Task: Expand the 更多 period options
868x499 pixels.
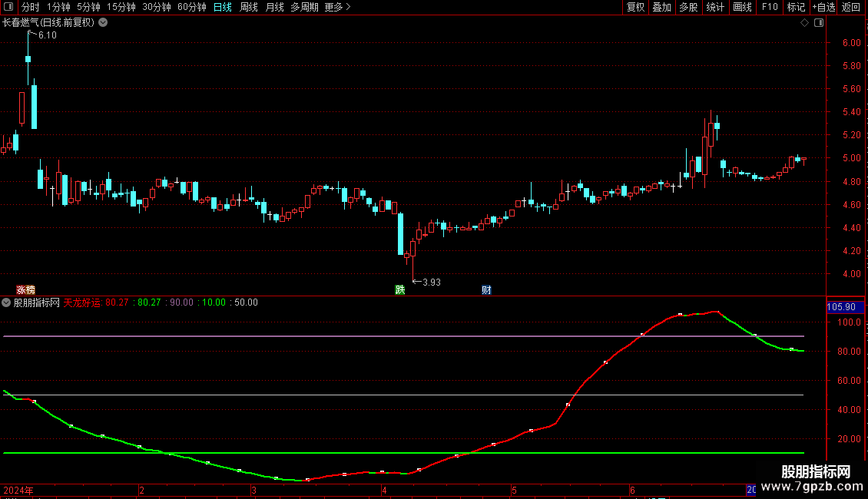Action: click(337, 7)
